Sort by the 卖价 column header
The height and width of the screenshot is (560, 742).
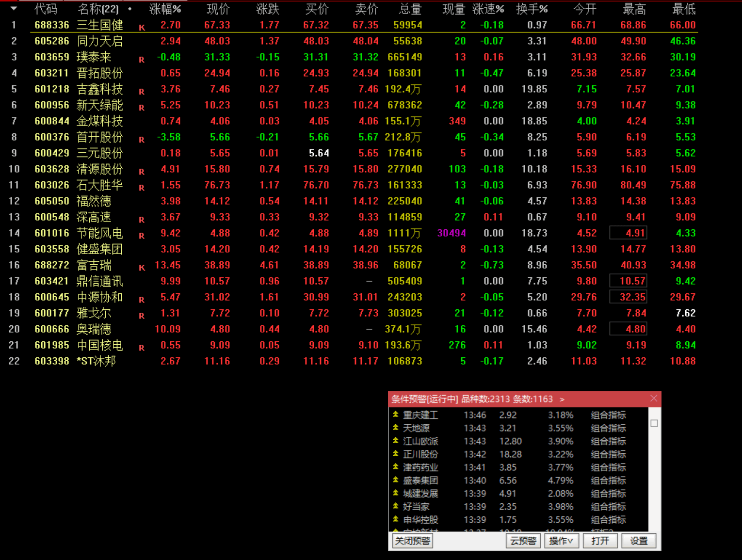(x=367, y=9)
